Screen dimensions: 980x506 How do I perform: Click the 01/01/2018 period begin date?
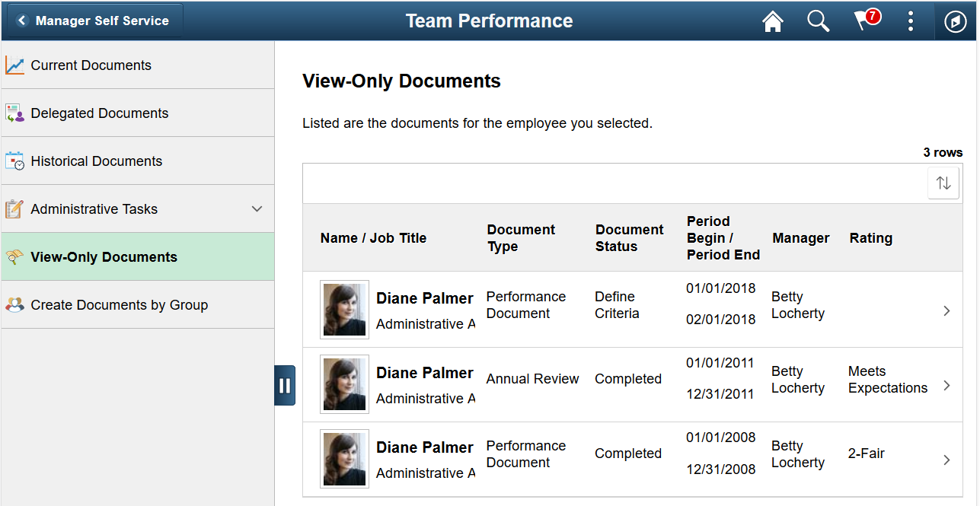pos(721,288)
